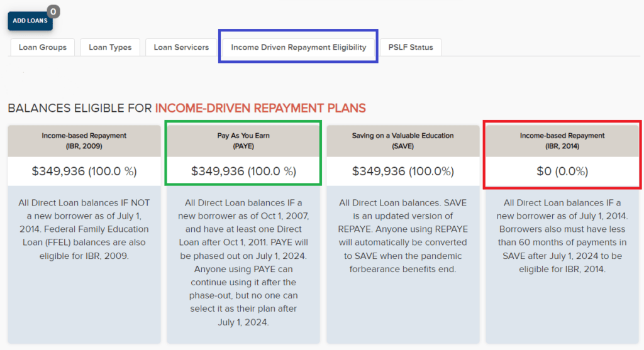Select the Saving on a Valuable Education header

pos(402,141)
